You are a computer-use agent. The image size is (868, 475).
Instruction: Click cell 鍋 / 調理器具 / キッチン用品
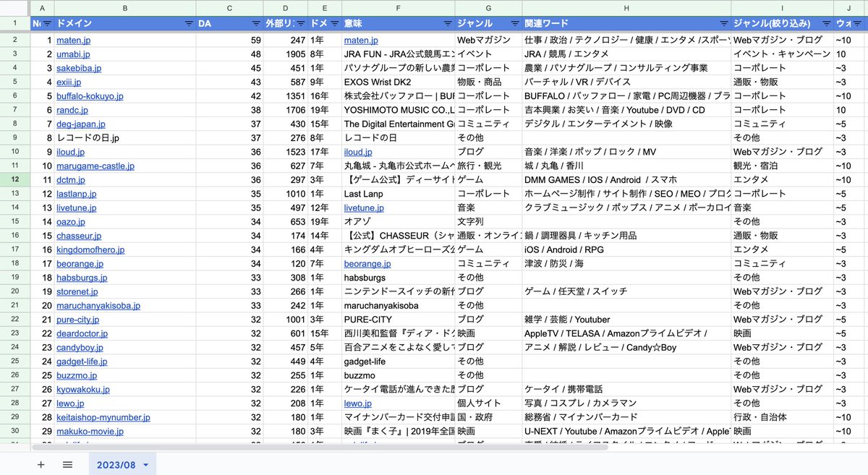pos(626,236)
